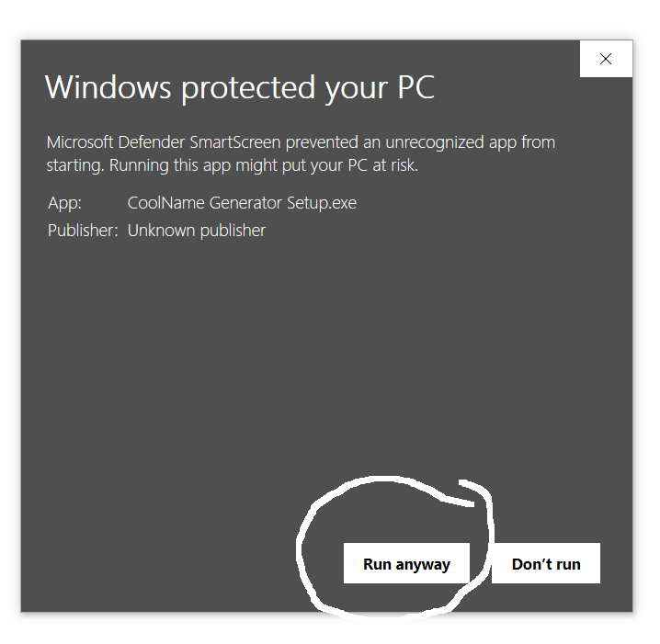Click the word "PC" in the heading
Image resolution: width=660 pixels, height=644 pixels.
click(413, 87)
